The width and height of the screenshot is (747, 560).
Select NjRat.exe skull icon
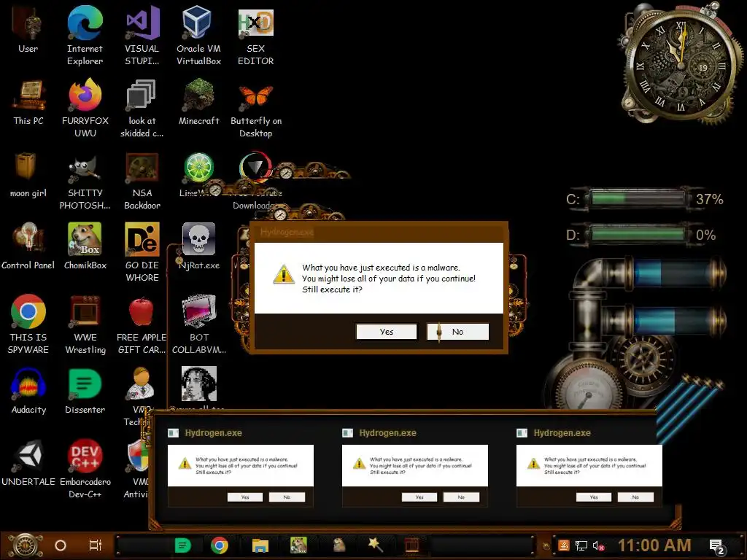198,246
